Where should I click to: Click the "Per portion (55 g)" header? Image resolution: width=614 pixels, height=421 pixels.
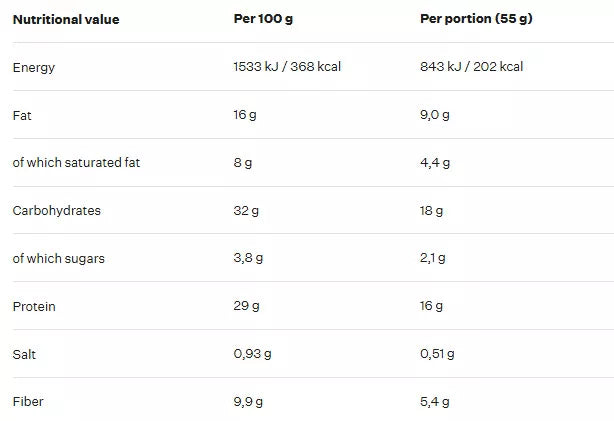[476, 19]
